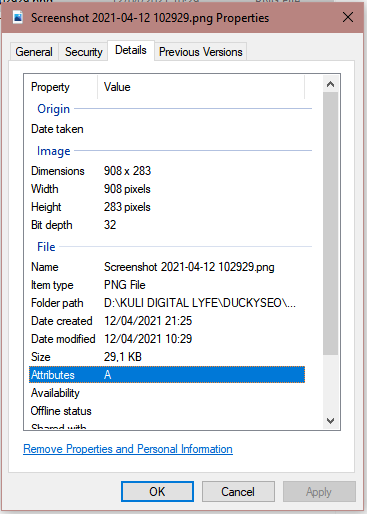Click the 12/04/2021 21:25 value
The image size is (367, 514).
[x=148, y=321]
